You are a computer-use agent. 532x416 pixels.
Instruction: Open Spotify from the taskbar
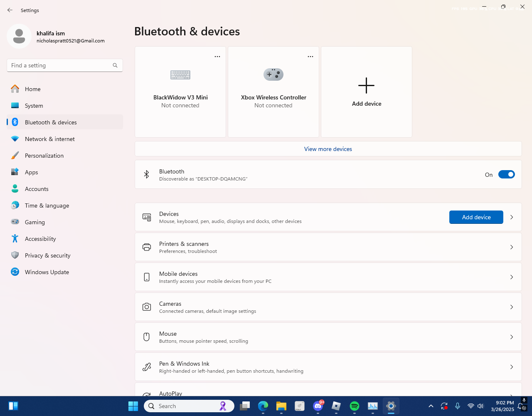[355, 406]
